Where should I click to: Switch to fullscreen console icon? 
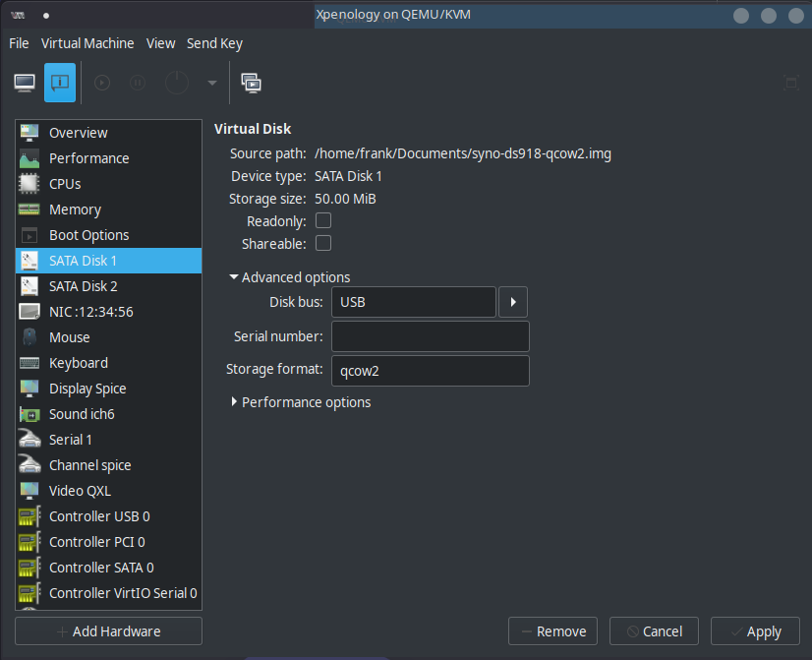coord(791,83)
